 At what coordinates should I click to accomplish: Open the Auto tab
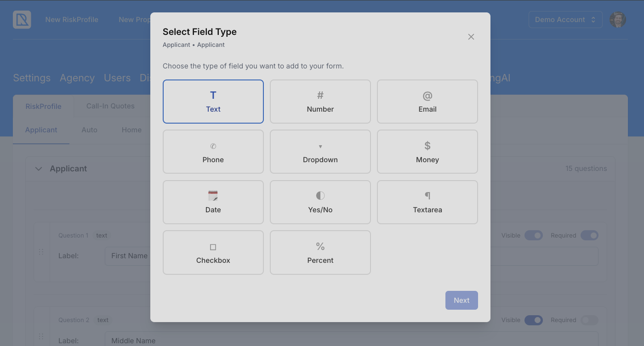(x=89, y=130)
